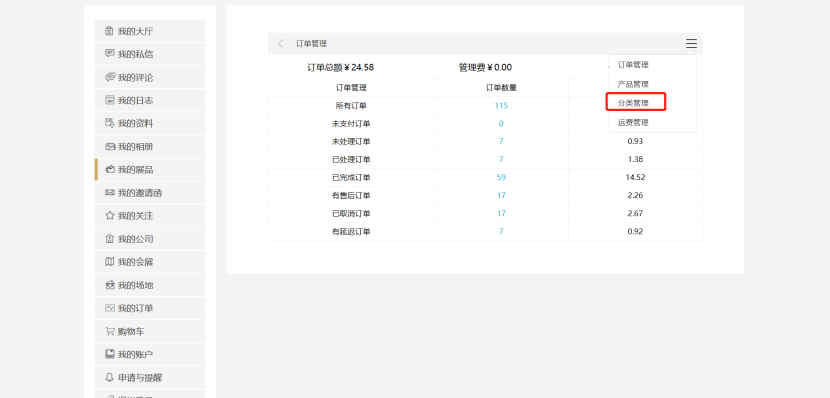830x398 pixels.
Task: Choose 运费管理 from the dropdown menu
Action: [633, 122]
